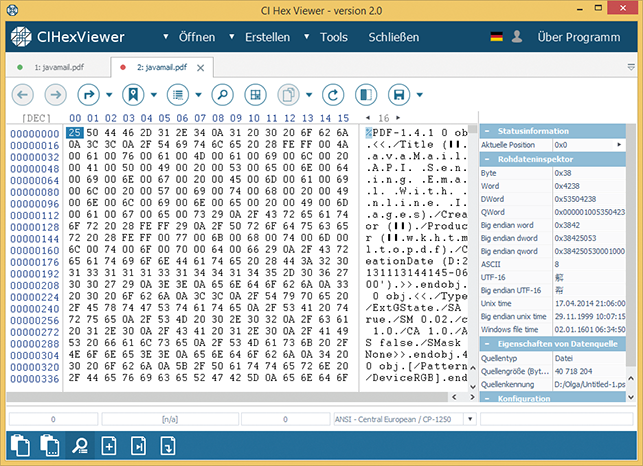Click the hex view vertical scroll down arrow
Image resolution: width=643 pixels, height=466 pixels.
[x=472, y=386]
